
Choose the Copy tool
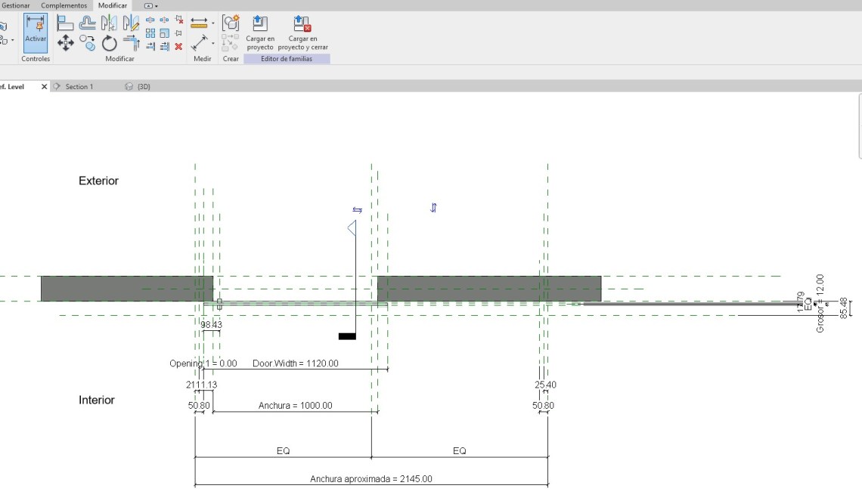[x=88, y=43]
